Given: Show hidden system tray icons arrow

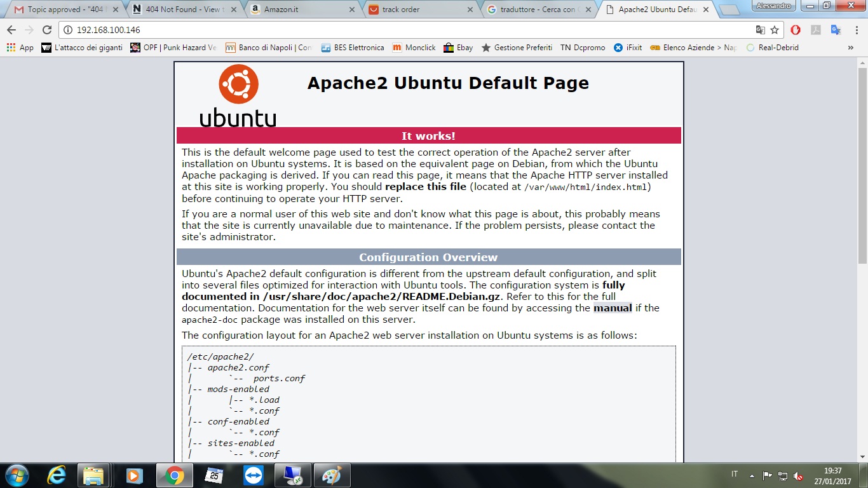Looking at the screenshot, I should click(x=752, y=475).
